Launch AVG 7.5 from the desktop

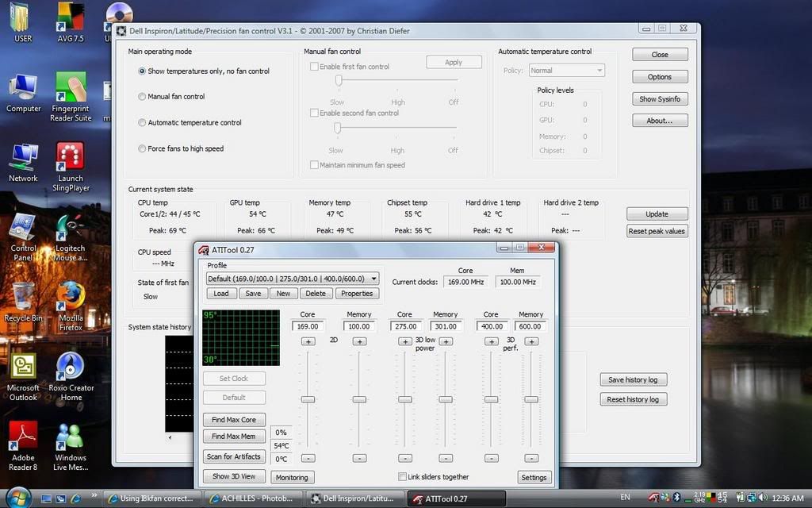tap(71, 21)
